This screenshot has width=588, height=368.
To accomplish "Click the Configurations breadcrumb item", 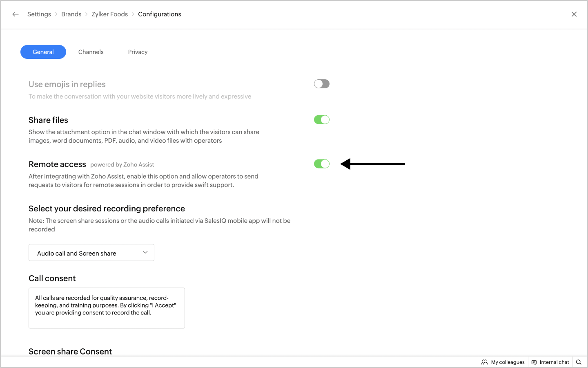I will click(159, 14).
